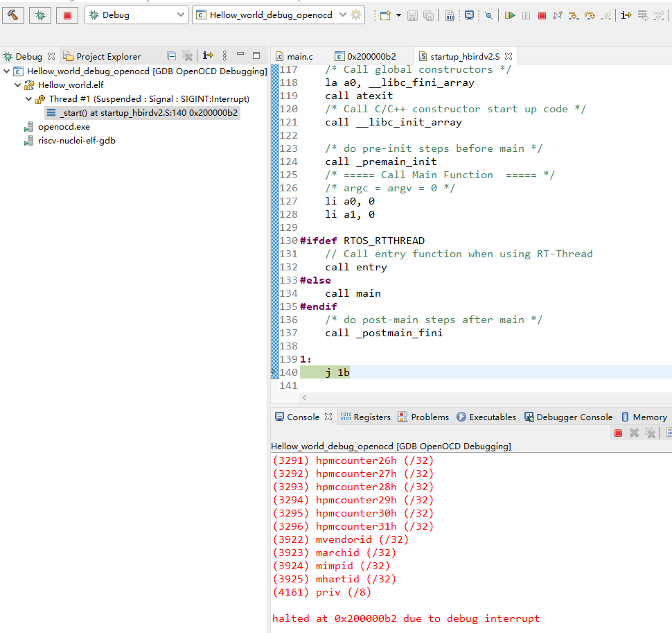The image size is (672, 633).
Task: Click the Step Into icon
Action: [574, 15]
